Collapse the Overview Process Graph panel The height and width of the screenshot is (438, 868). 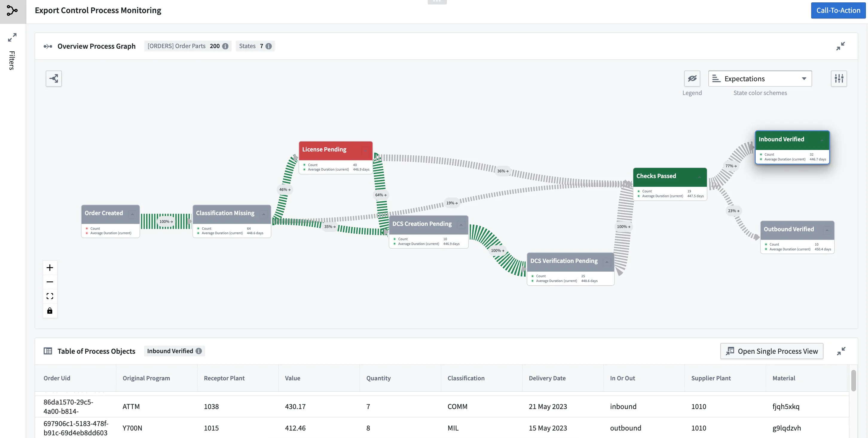click(x=841, y=46)
